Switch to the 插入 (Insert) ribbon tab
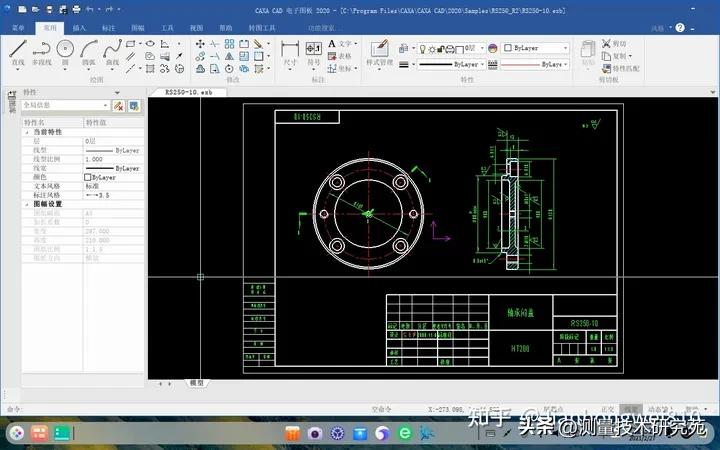720x450 pixels. click(x=79, y=29)
